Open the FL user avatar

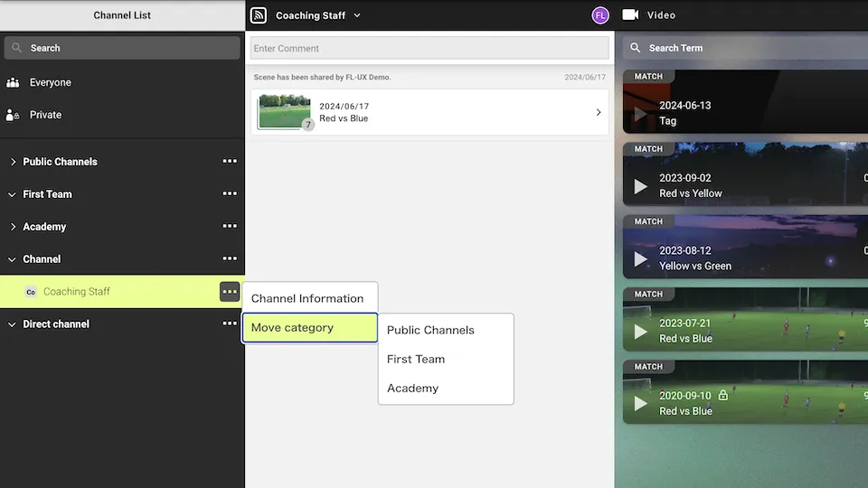[x=600, y=15]
